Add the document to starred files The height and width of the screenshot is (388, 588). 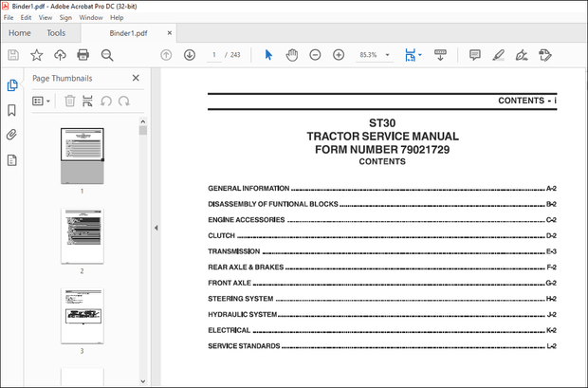click(x=36, y=55)
